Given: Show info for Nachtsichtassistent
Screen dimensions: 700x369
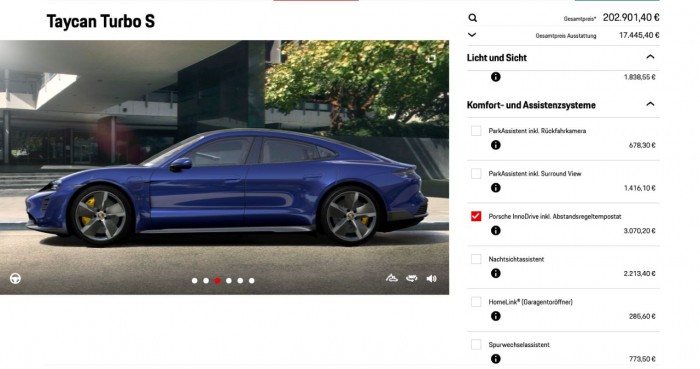Looking at the screenshot, I should click(x=496, y=274).
